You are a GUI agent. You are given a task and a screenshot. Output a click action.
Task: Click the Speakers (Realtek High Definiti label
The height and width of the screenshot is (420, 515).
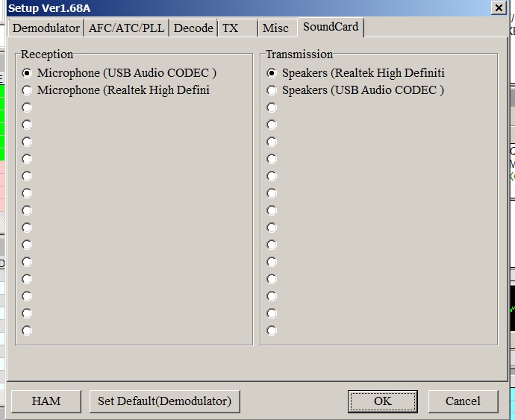pyautogui.click(x=363, y=73)
